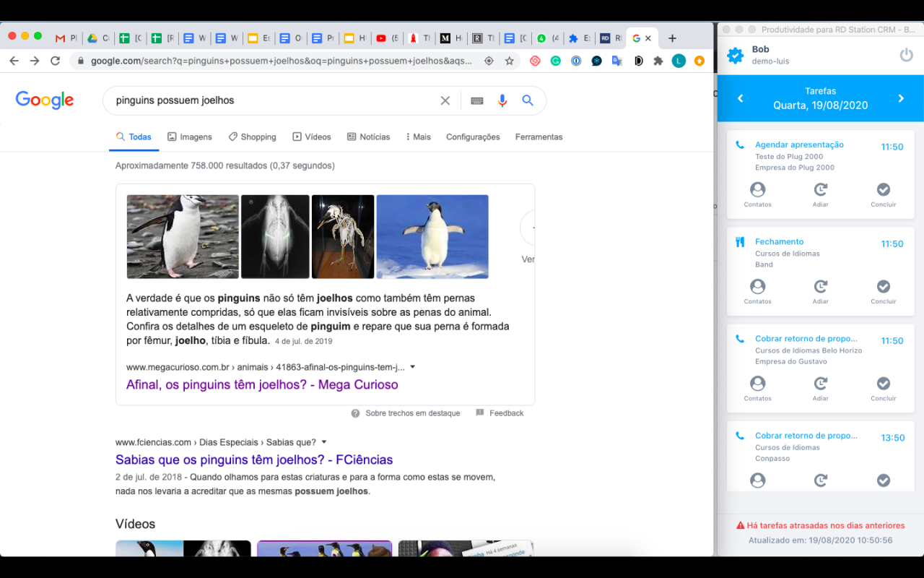This screenshot has height=578, width=924.
Task: Open the Chrome extensions puzzle icon
Action: coord(658,61)
